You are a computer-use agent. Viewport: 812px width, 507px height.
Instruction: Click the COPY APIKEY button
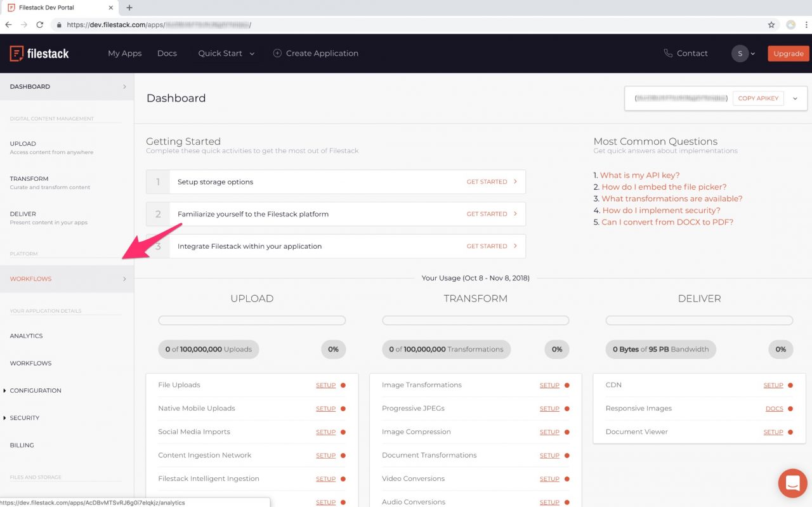tap(757, 98)
